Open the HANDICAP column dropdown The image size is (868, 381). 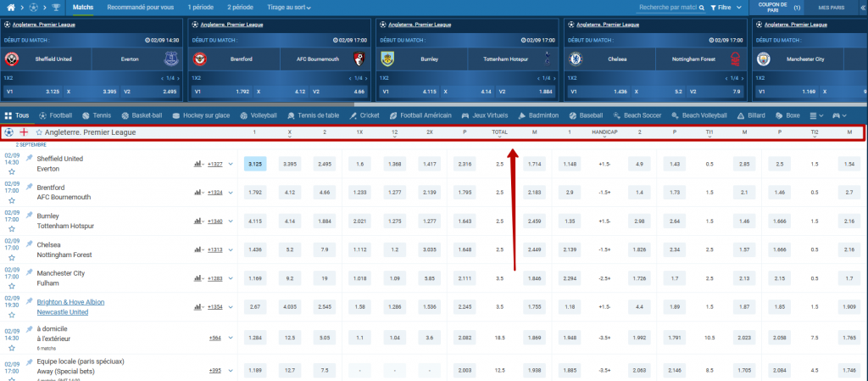pos(604,134)
